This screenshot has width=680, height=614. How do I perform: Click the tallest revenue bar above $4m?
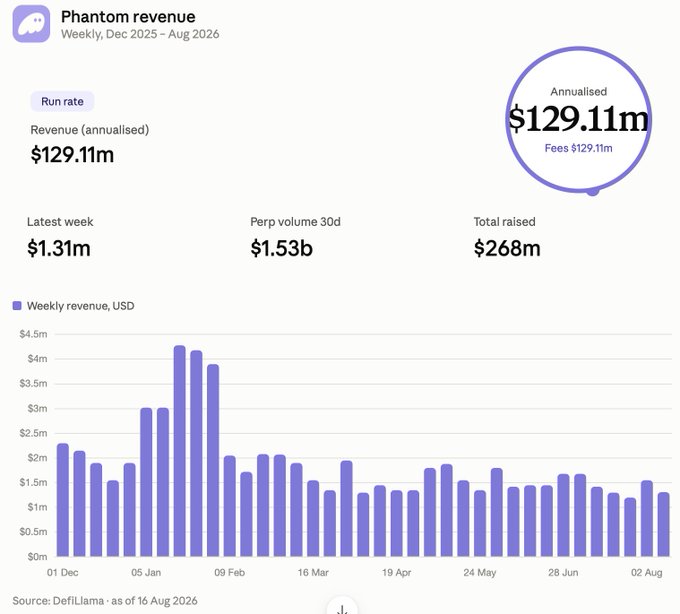[x=180, y=451]
